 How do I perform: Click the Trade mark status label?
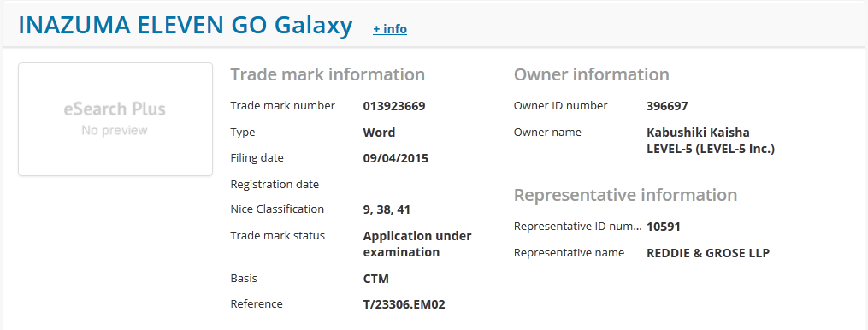tap(277, 236)
